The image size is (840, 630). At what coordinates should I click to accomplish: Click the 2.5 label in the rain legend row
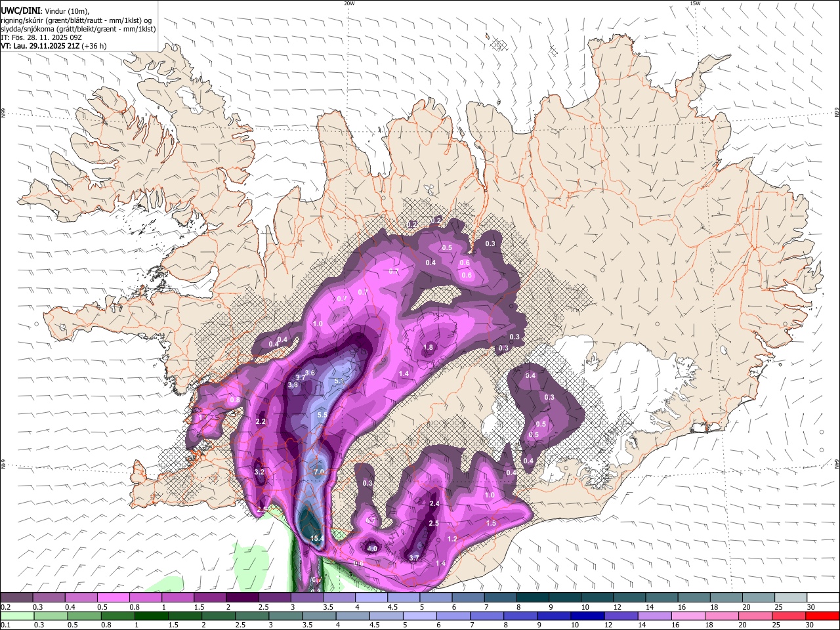point(240,625)
